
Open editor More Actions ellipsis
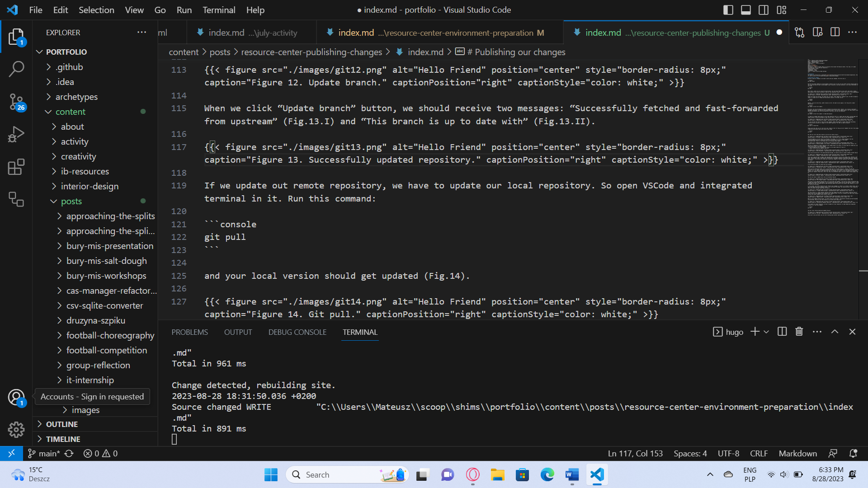point(853,33)
